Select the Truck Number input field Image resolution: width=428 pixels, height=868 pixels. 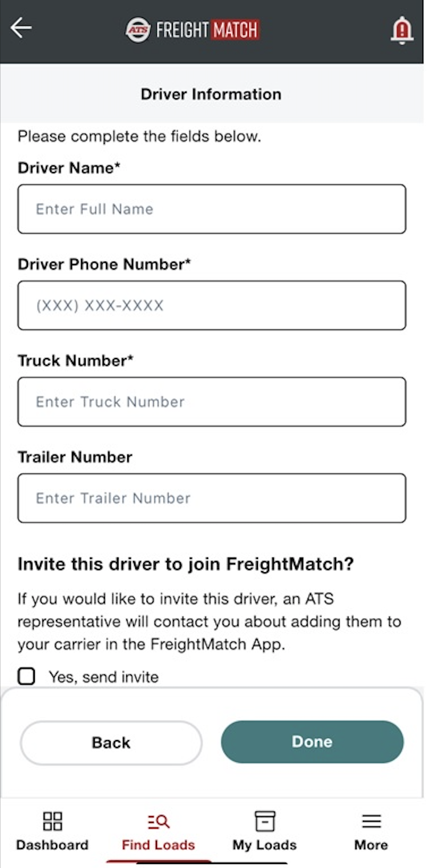point(212,402)
